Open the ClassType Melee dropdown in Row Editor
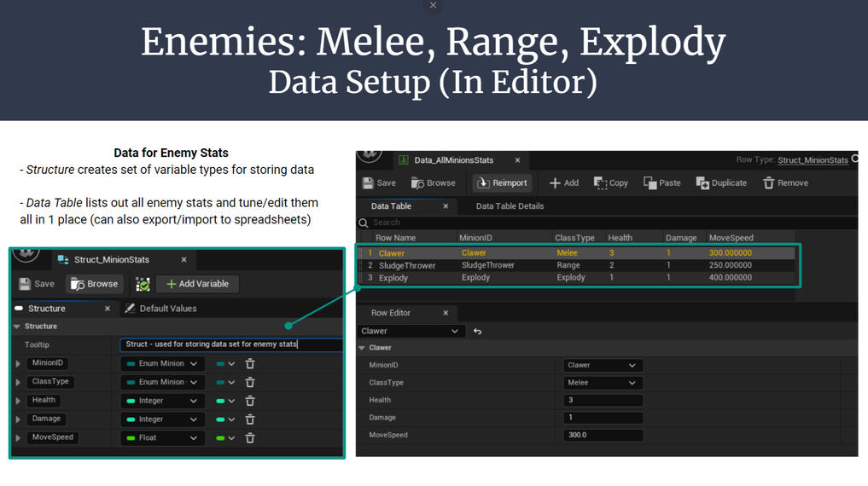 point(603,383)
